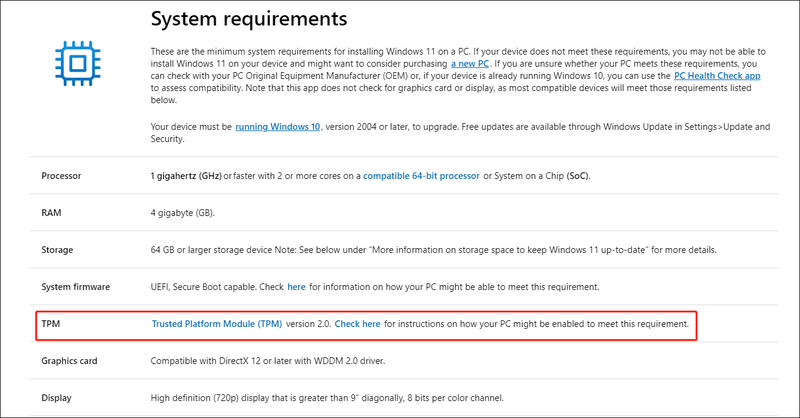Click the Processor row label
This screenshot has width=800, height=418.
click(61, 176)
